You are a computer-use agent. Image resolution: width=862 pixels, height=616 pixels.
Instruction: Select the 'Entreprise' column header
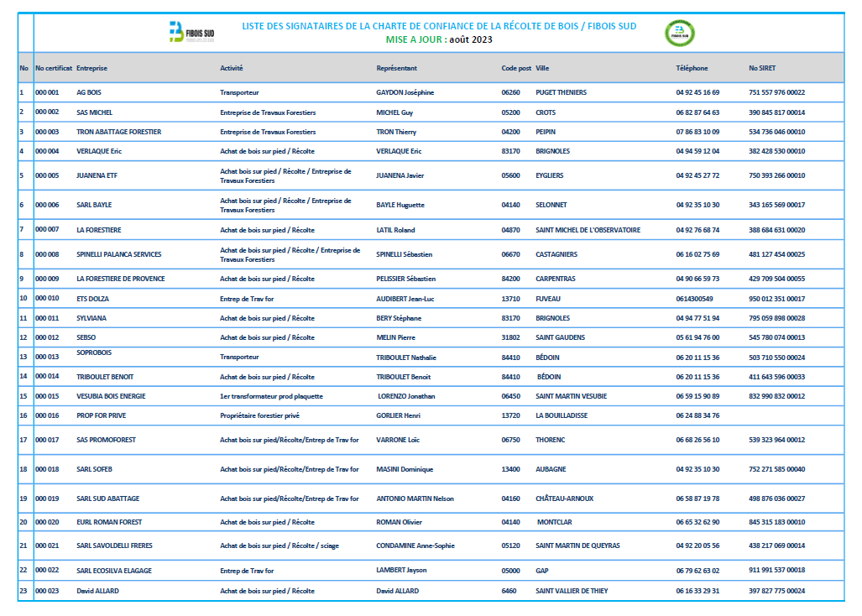91,68
